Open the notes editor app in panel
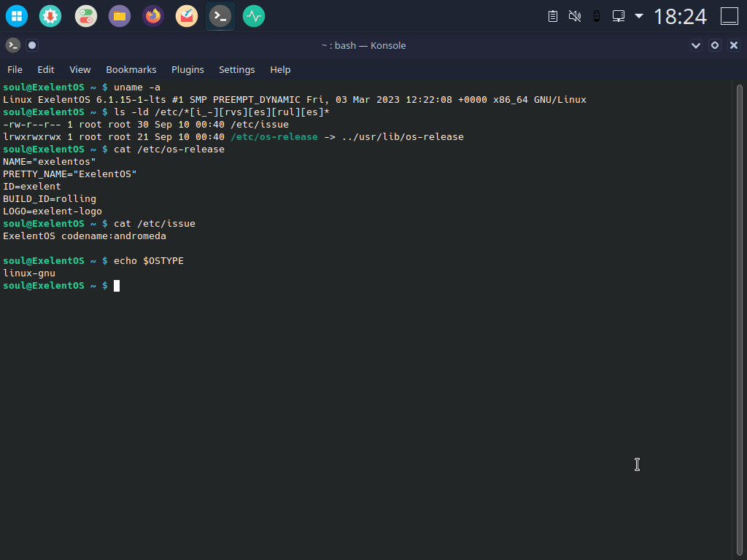The width and height of the screenshot is (747, 560). click(187, 16)
